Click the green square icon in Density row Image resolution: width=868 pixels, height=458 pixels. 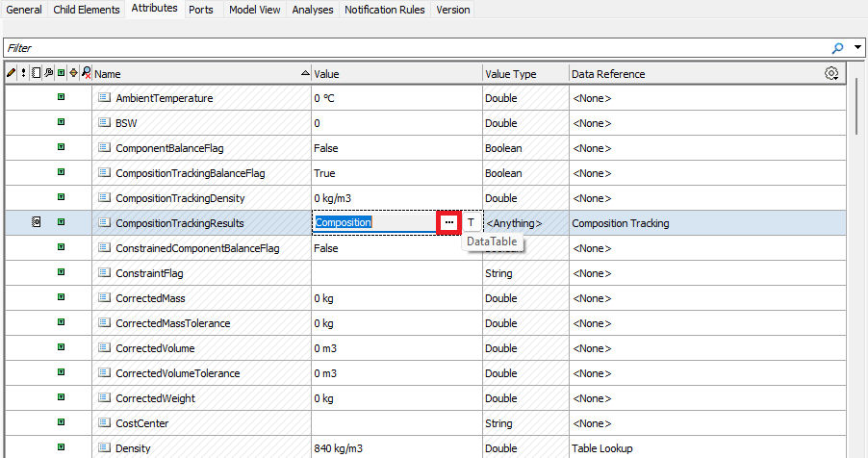[x=61, y=446]
